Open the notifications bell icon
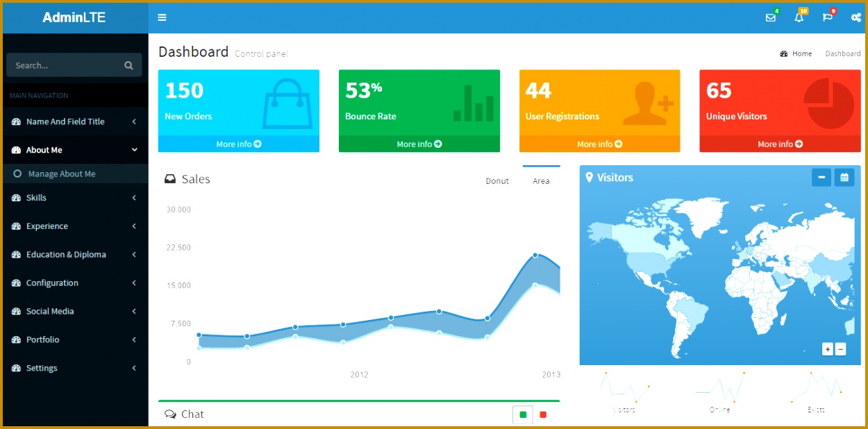 [799, 17]
